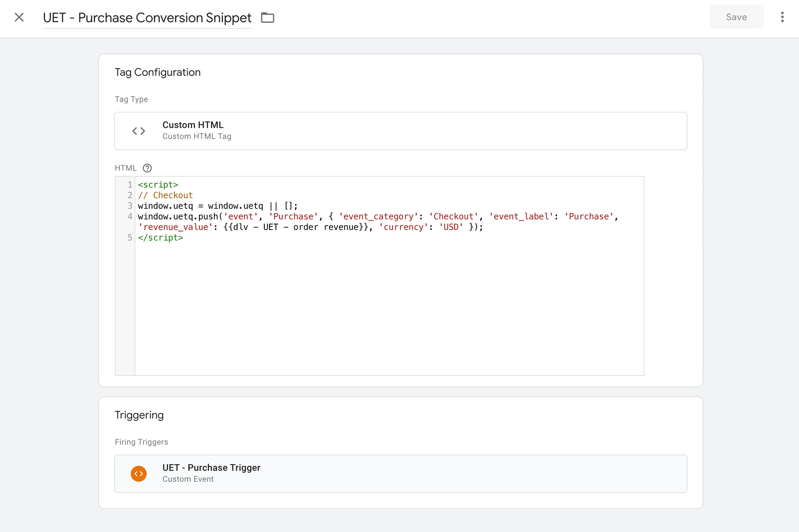Screen dimensions: 799x532
Task: Click the 'Tag Configuration' section heading
Action: pyautogui.click(x=158, y=72)
